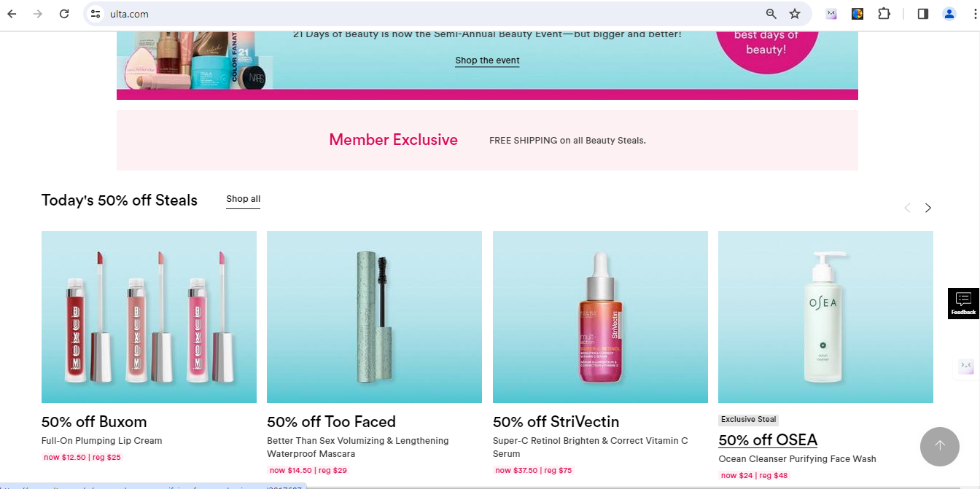The width and height of the screenshot is (980, 489).
Task: Open the OSEA cleanser product image
Action: [x=825, y=317]
